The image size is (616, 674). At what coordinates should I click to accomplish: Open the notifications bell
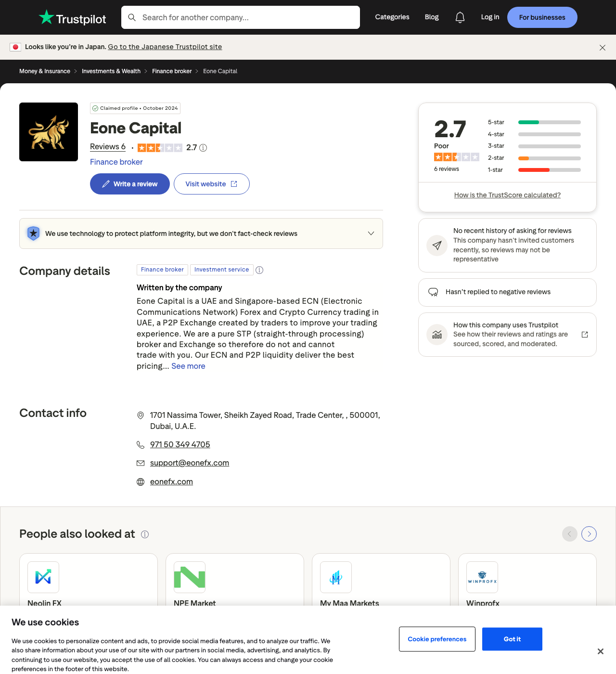point(460,17)
